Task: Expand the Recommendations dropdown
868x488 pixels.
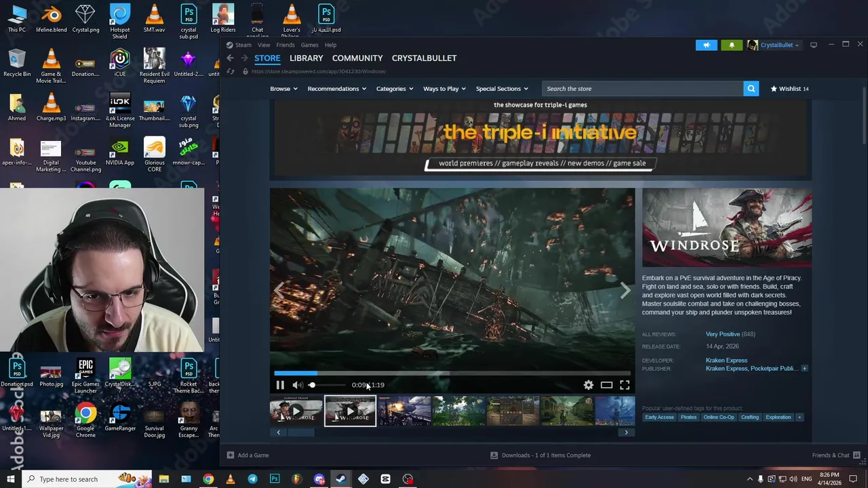Action: (x=336, y=89)
